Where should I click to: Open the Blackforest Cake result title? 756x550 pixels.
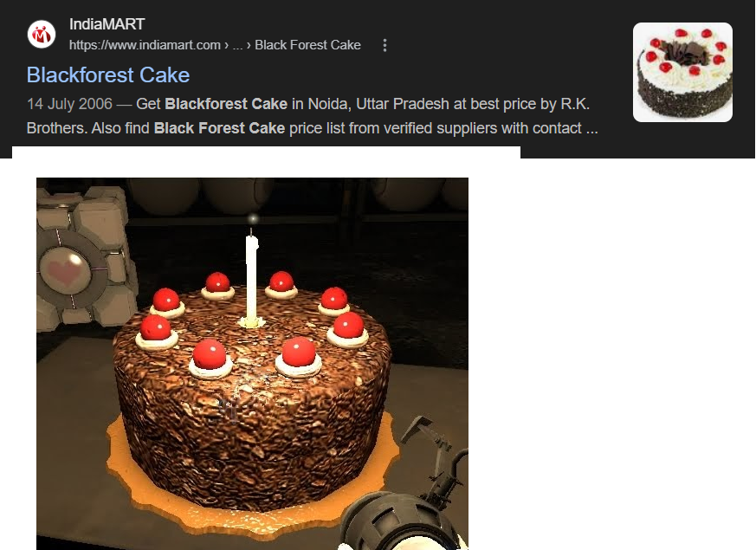[x=108, y=75]
